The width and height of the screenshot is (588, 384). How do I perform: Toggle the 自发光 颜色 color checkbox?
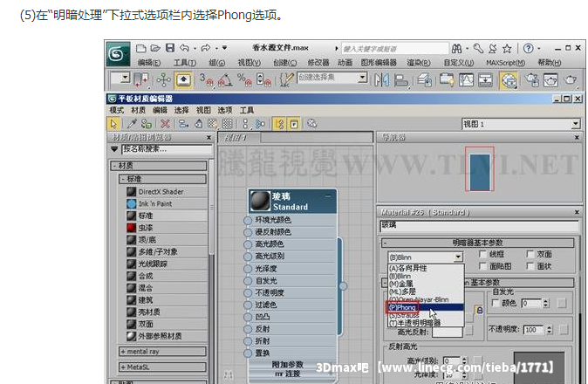click(x=495, y=303)
